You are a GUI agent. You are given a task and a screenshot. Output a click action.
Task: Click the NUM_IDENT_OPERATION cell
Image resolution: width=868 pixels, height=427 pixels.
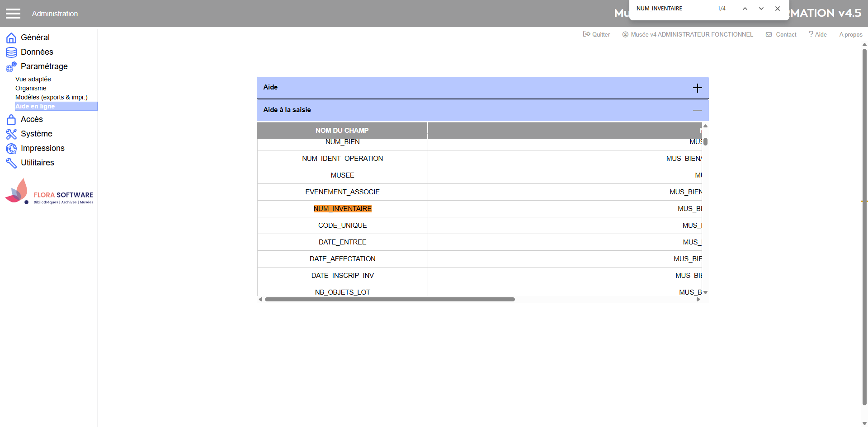[343, 159]
